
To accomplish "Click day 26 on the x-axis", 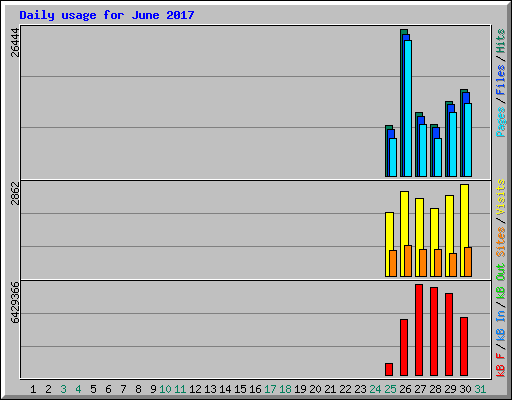I will pyautogui.click(x=405, y=389).
